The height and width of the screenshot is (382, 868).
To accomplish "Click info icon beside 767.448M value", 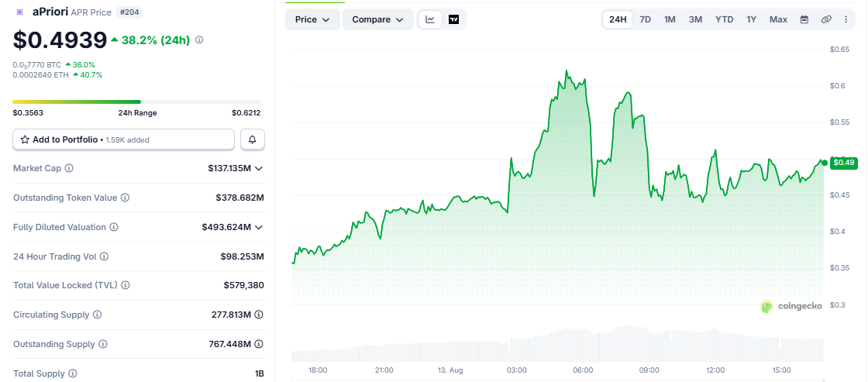I will pos(259,344).
